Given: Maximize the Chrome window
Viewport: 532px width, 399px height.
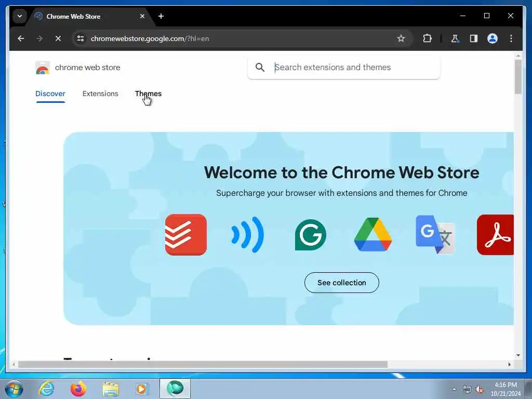Looking at the screenshot, I should tap(486, 16).
